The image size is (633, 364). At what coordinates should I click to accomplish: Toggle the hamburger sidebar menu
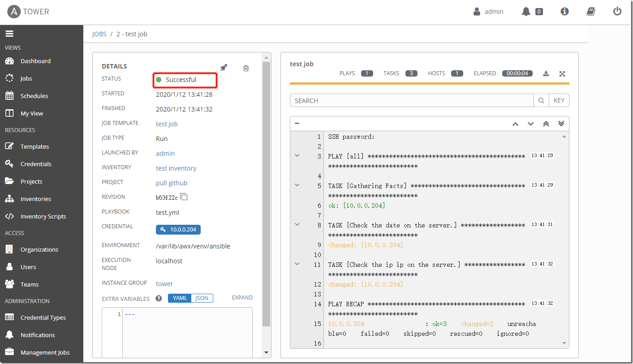tap(9, 34)
